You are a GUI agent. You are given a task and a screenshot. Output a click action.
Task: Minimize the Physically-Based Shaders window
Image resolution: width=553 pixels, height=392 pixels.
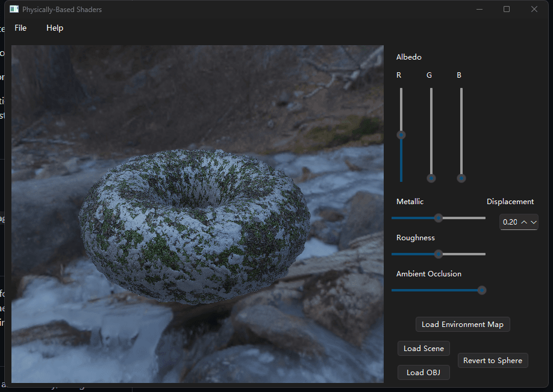[480, 9]
